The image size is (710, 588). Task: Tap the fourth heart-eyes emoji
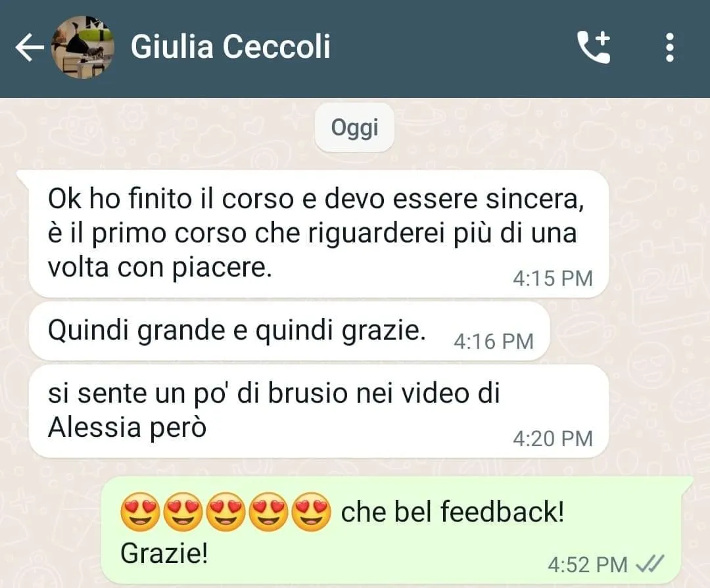(x=268, y=512)
